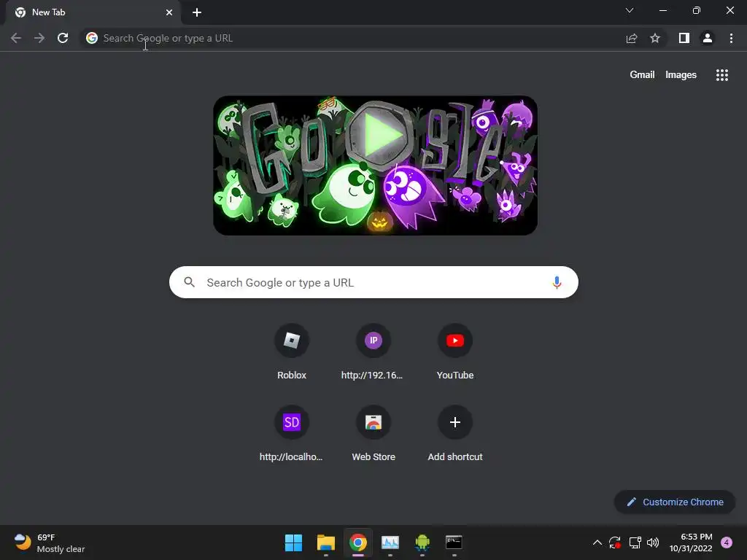The width and height of the screenshot is (747, 560).
Task: Click the forward navigation arrow
Action: [x=39, y=38]
